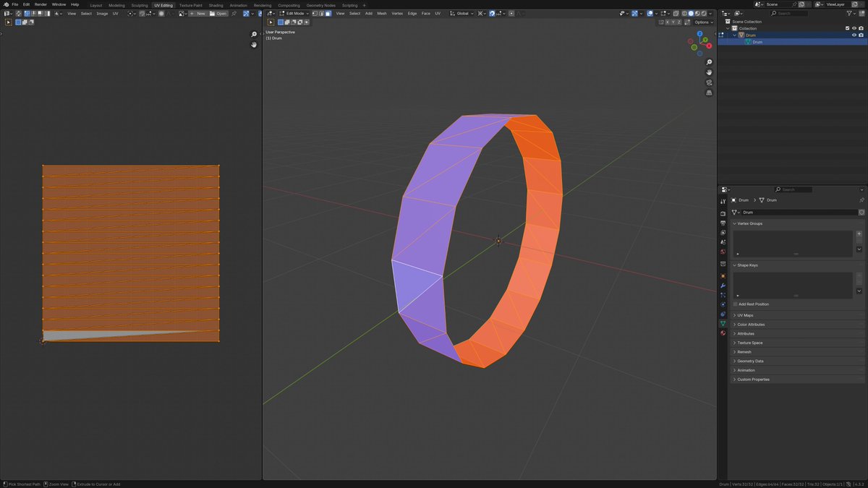Open the Modifiers wrench tab icon
868x488 pixels.
pos(723,286)
